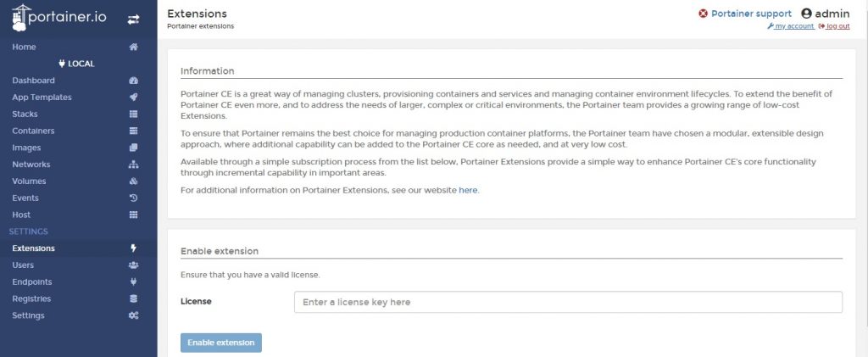Open Images in the sidebar
Image resolution: width=868 pixels, height=357 pixels.
click(x=26, y=148)
